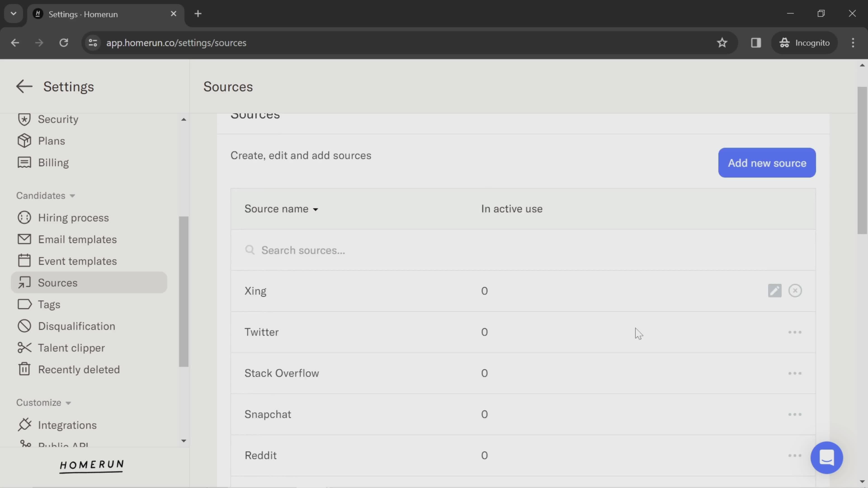Go back in browser history
This screenshot has width=868, height=488.
point(15,43)
